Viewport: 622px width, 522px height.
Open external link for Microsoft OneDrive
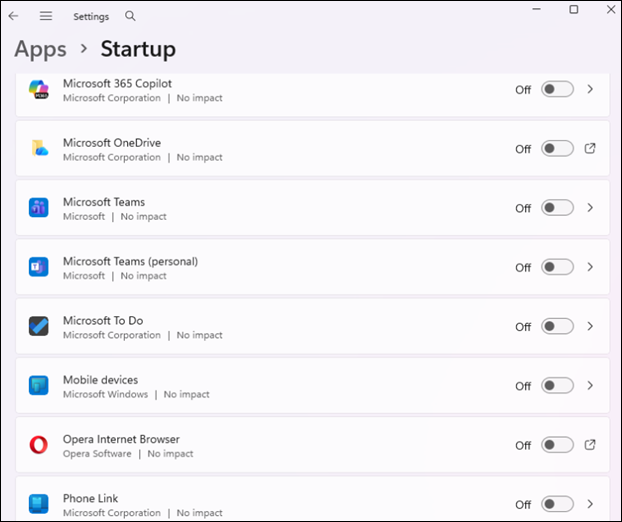[590, 148]
